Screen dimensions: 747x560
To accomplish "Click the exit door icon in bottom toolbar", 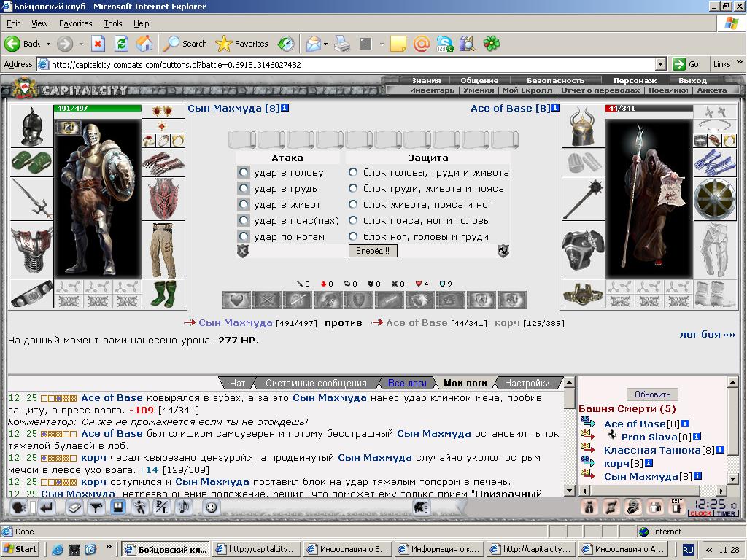I will tap(676, 507).
